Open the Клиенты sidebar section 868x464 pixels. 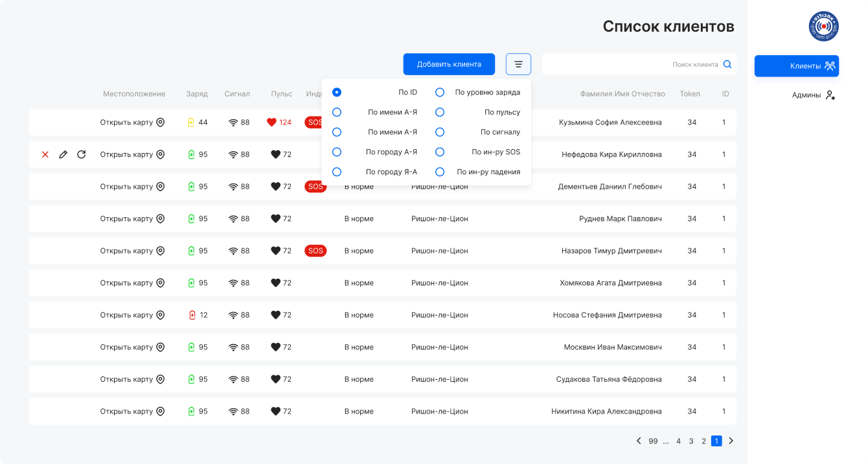796,65
